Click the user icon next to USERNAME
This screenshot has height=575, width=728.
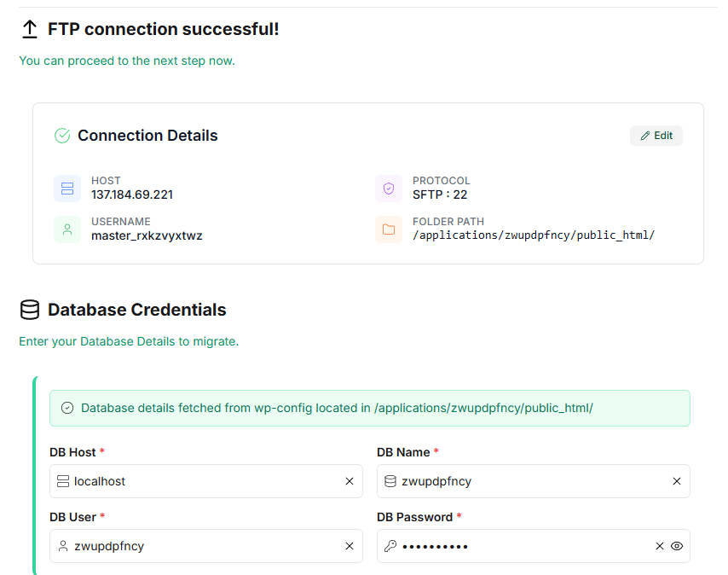67,229
